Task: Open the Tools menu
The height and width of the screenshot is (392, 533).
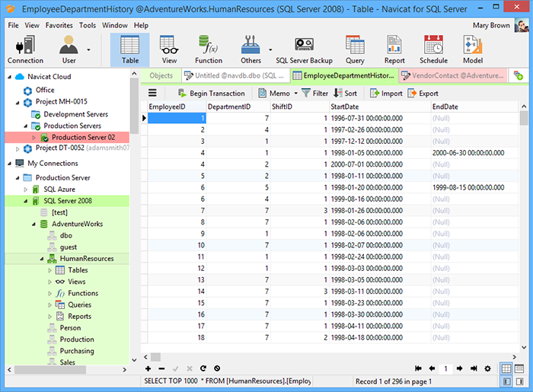Action: (x=88, y=25)
